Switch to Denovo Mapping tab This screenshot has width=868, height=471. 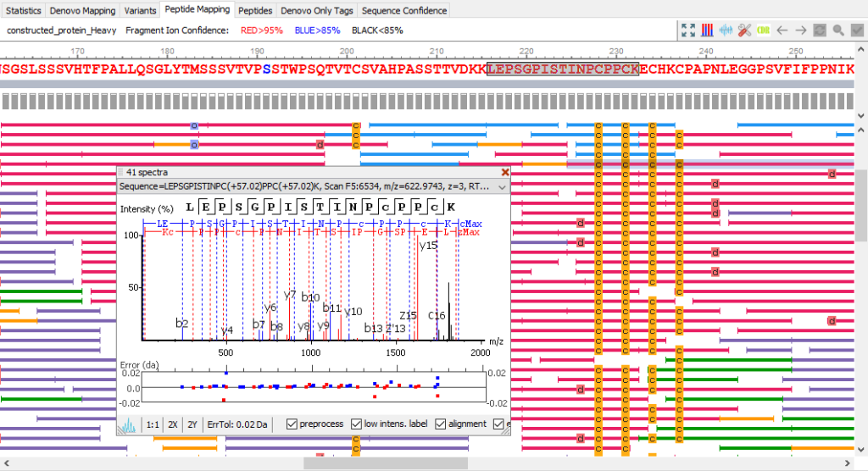click(82, 10)
